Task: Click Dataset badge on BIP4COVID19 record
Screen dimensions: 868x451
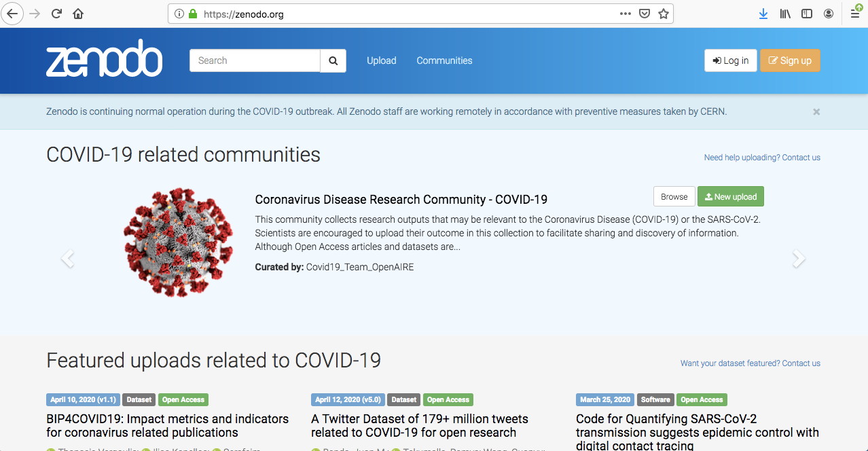Action: (x=139, y=400)
